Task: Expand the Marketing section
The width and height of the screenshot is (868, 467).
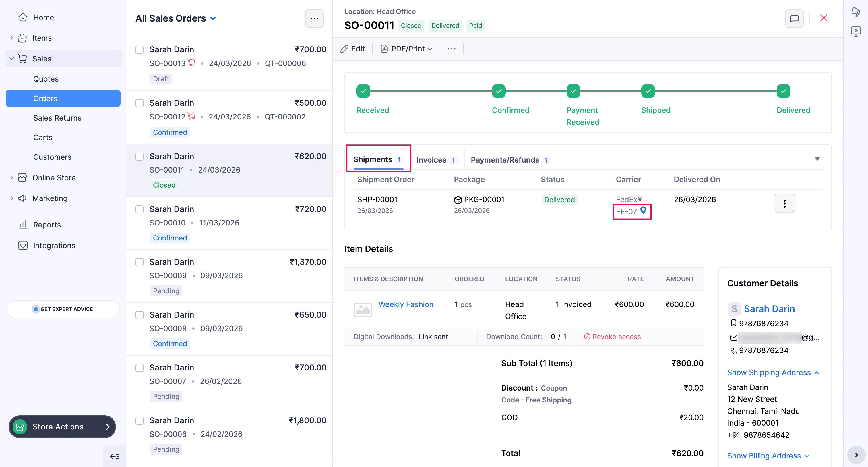Action: pyautogui.click(x=11, y=198)
